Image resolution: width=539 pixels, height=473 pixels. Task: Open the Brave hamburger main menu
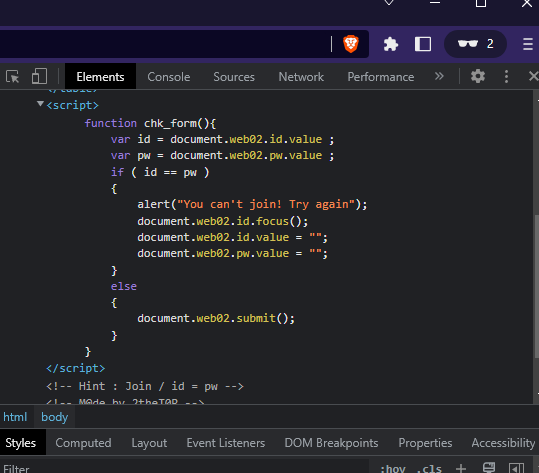pos(528,44)
